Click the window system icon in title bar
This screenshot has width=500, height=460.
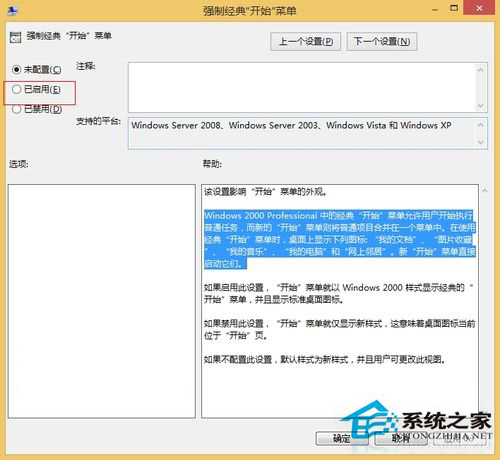(13, 11)
